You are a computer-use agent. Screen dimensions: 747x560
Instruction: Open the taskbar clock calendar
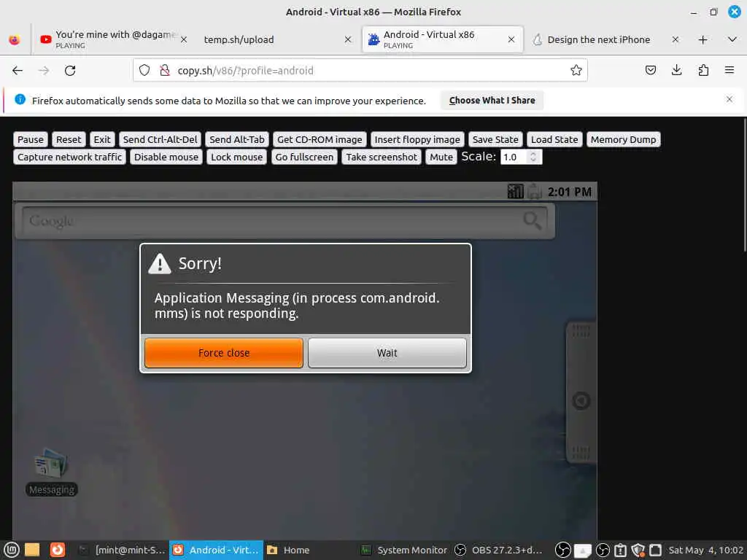tap(705, 550)
